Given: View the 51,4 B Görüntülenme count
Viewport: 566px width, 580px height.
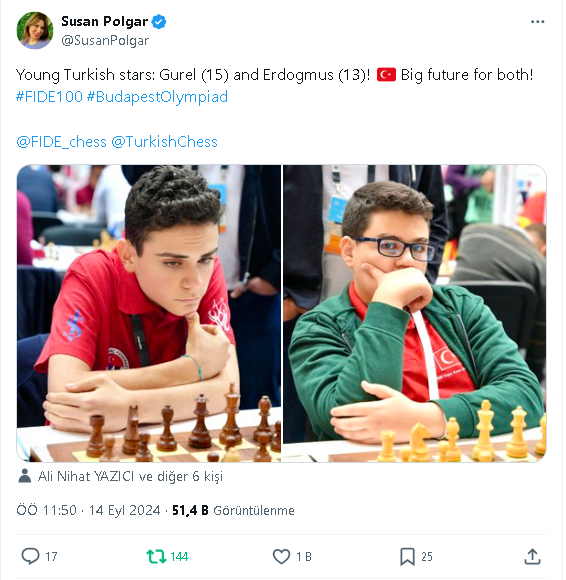Looking at the screenshot, I should [233, 510].
